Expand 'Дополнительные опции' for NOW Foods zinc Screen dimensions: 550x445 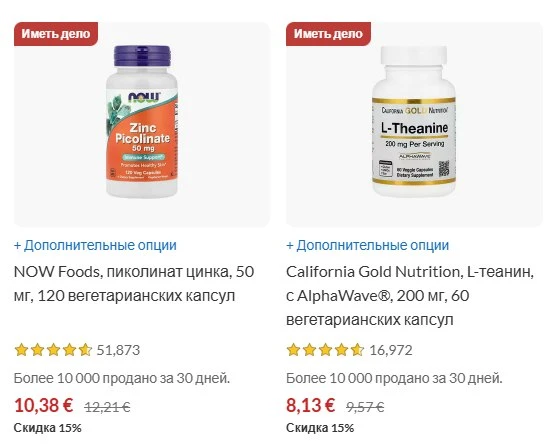[x=95, y=245]
